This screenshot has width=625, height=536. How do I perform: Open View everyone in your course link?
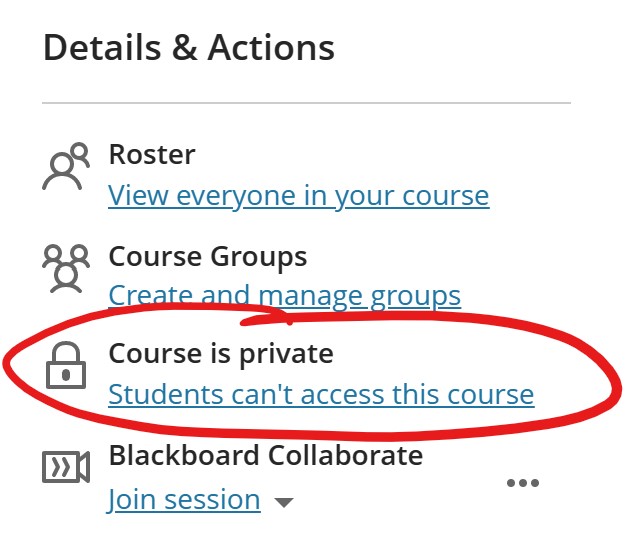point(299,196)
